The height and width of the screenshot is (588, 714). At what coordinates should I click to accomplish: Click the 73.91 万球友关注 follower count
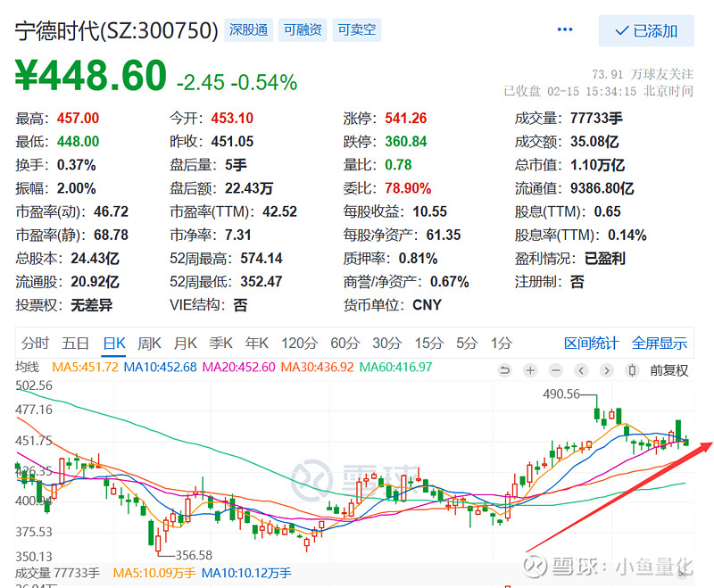(643, 74)
